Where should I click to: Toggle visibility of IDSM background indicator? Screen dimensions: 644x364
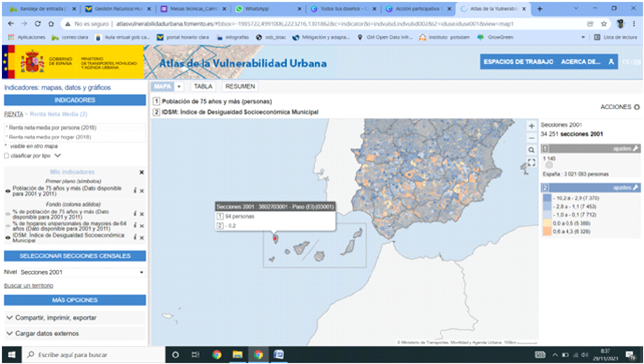tap(8, 237)
